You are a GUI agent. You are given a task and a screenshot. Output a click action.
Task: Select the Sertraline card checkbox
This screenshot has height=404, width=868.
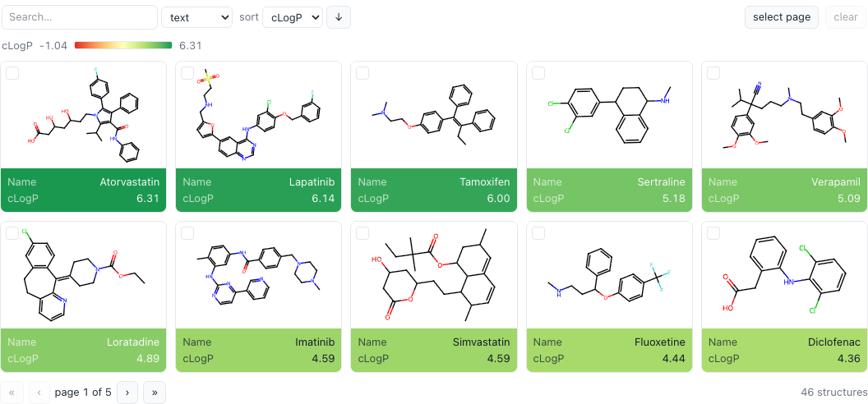pyautogui.click(x=538, y=73)
